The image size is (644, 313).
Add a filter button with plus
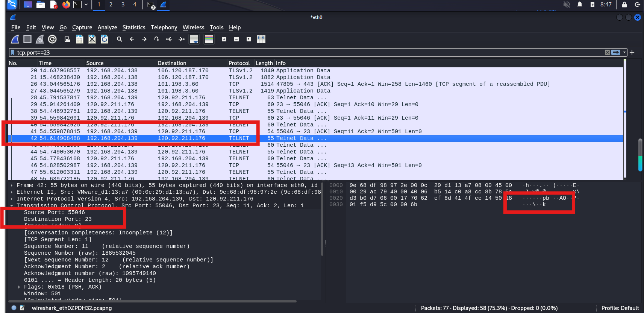click(x=632, y=52)
